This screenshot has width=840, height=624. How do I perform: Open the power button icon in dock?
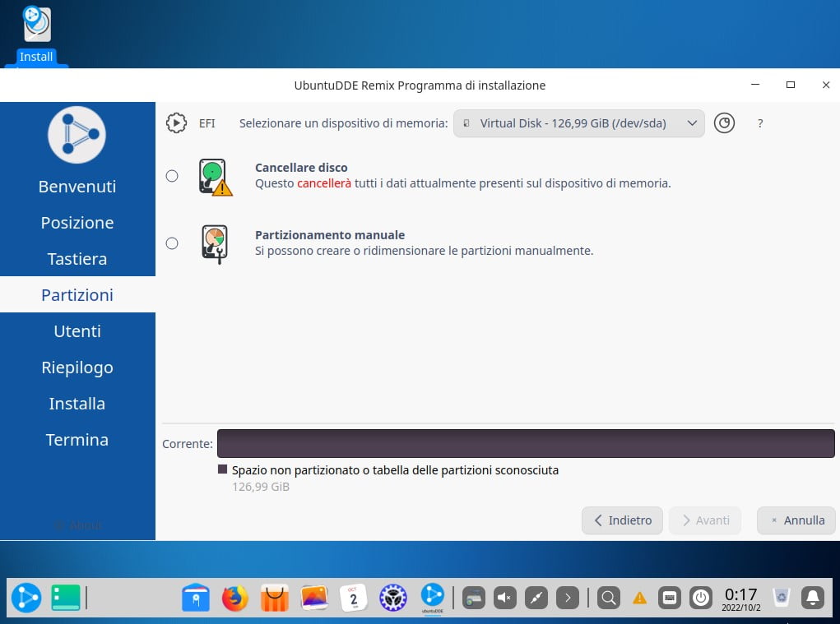point(700,598)
